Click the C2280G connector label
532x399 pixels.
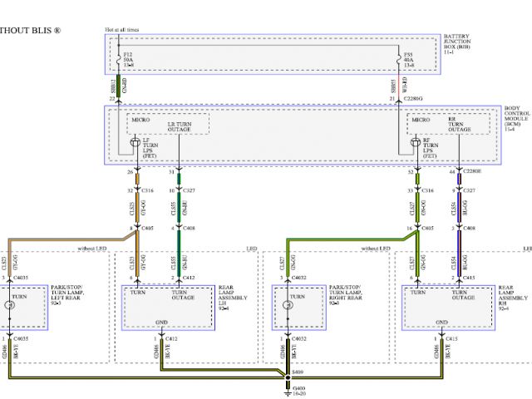pyautogui.click(x=414, y=99)
